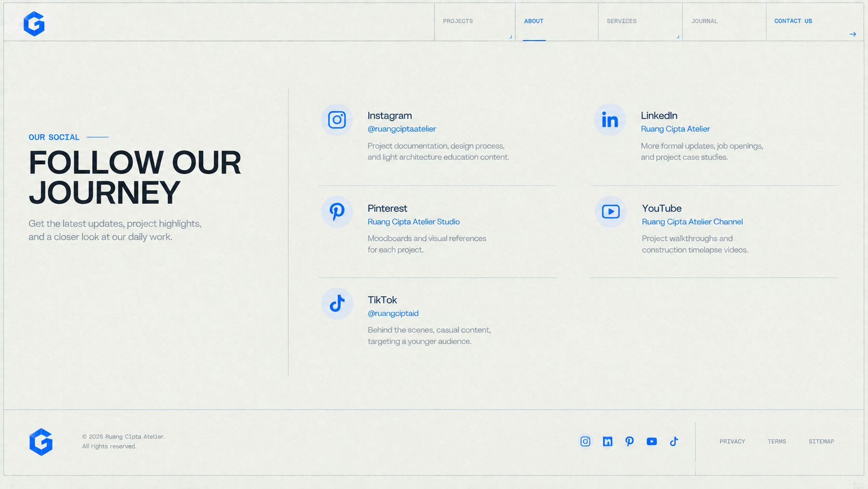868x489 pixels.
Task: Open the Privacy footer link
Action: (732, 442)
